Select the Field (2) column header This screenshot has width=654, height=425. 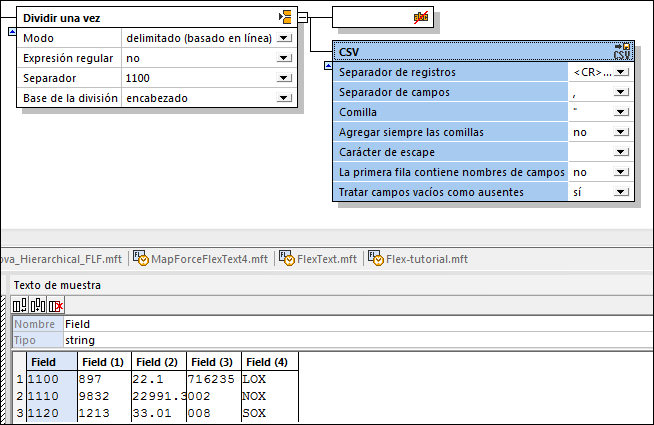click(158, 362)
